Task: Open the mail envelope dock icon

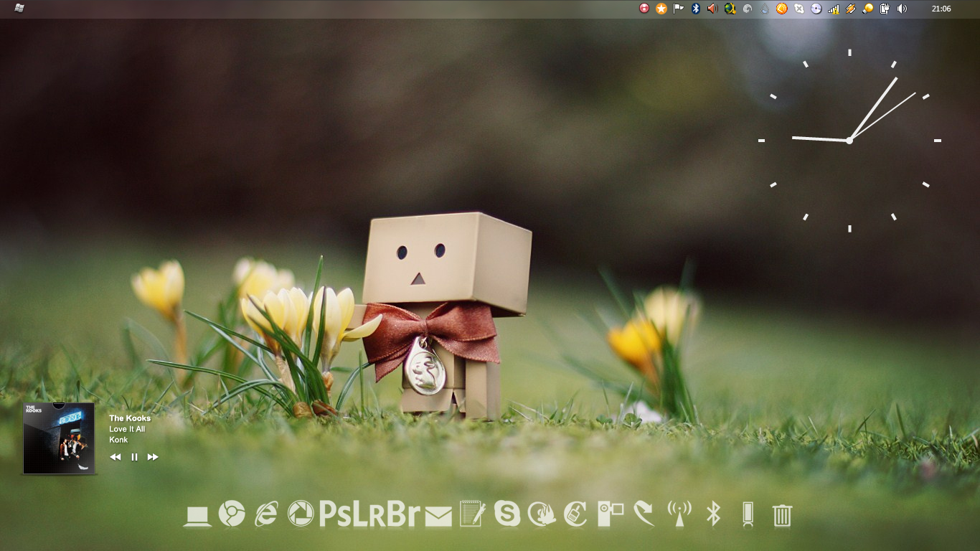Action: pyautogui.click(x=438, y=517)
